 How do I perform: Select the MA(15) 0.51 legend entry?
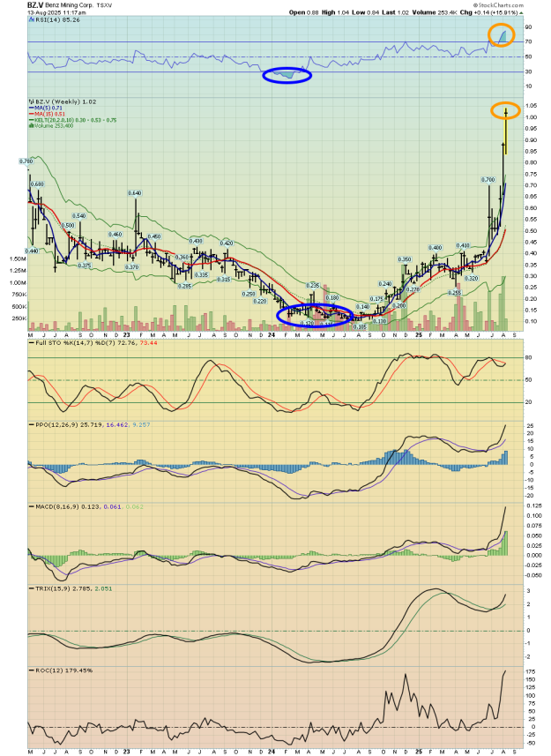click(48, 115)
